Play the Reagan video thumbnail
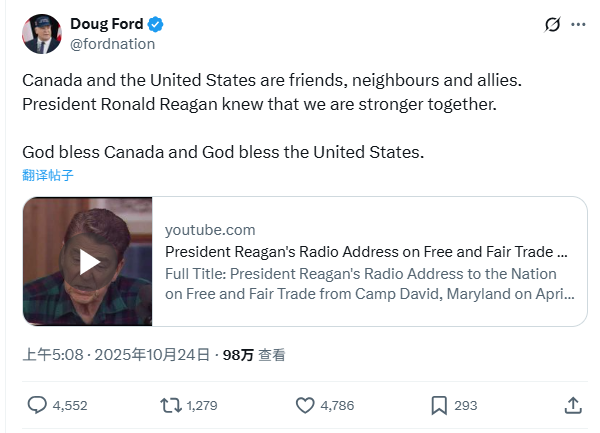This screenshot has height=433, width=600. pyautogui.click(x=88, y=261)
